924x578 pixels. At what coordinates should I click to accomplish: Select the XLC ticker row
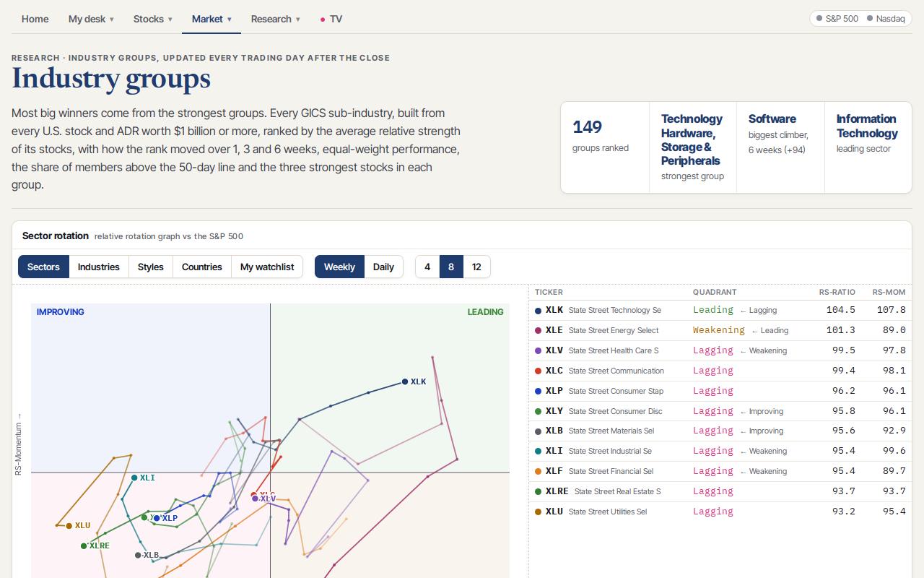coord(720,371)
